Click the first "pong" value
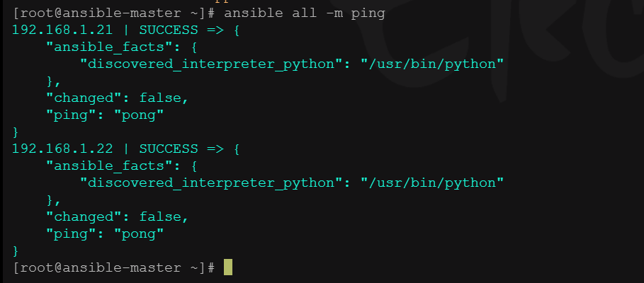Image resolution: width=644 pixels, height=283 pixels. point(139,115)
